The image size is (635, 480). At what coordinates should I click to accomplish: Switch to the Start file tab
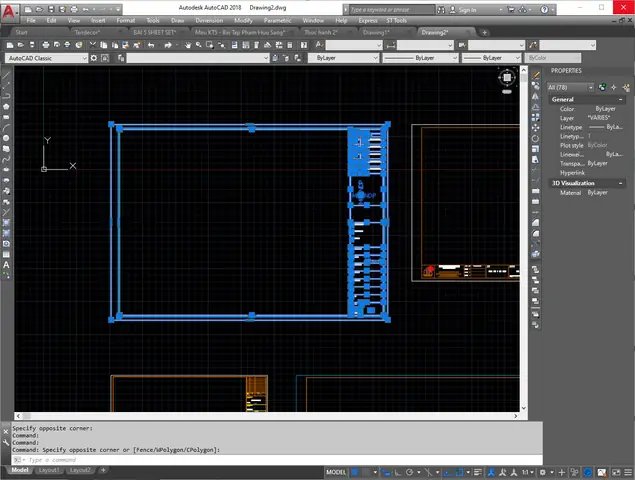point(21,32)
